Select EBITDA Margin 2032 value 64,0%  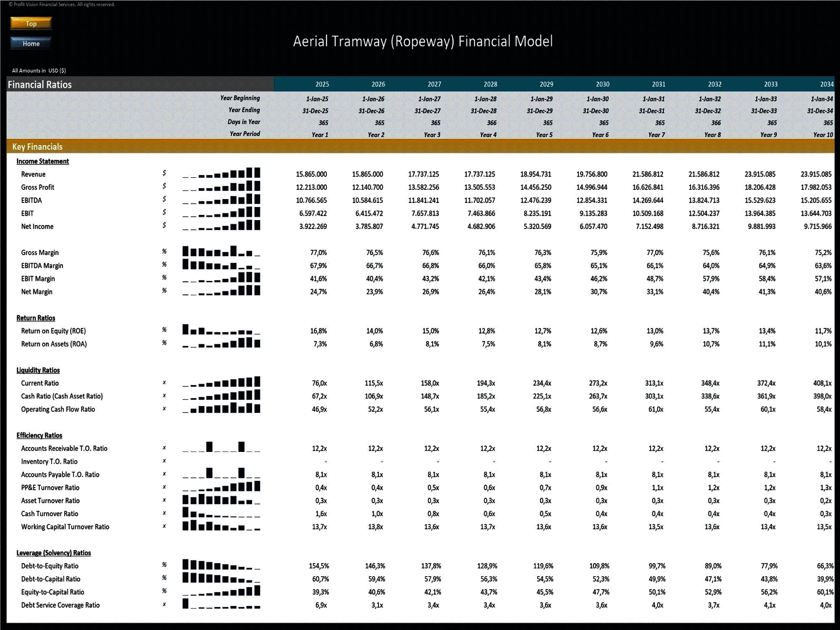pyautogui.click(x=711, y=266)
